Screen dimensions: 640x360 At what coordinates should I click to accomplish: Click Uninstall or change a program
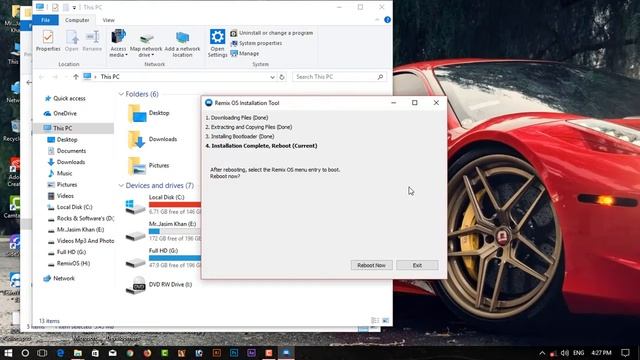click(272, 33)
